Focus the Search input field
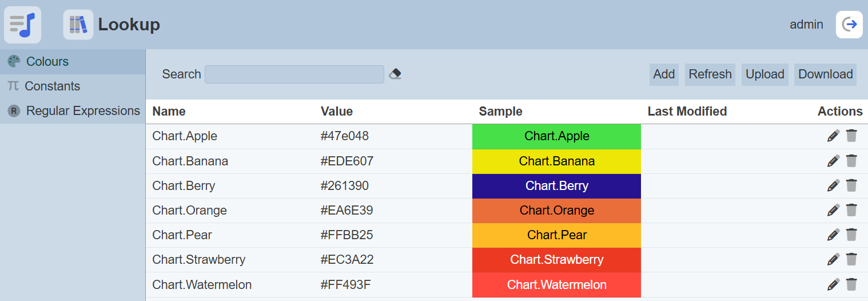Screen dimensions: 868x301 click(x=294, y=74)
